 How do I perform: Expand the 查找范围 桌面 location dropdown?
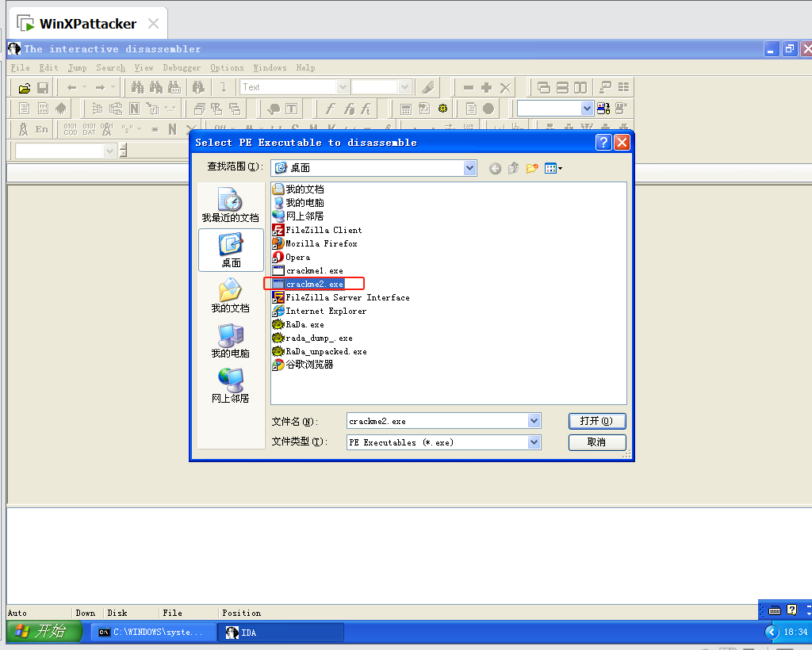click(x=469, y=168)
